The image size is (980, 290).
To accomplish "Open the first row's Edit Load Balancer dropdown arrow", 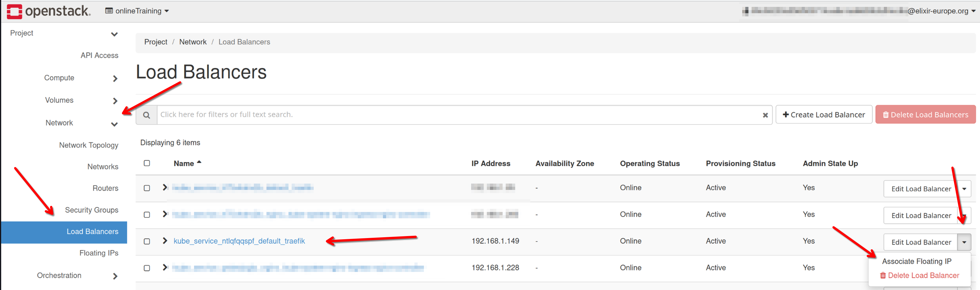I will point(964,189).
